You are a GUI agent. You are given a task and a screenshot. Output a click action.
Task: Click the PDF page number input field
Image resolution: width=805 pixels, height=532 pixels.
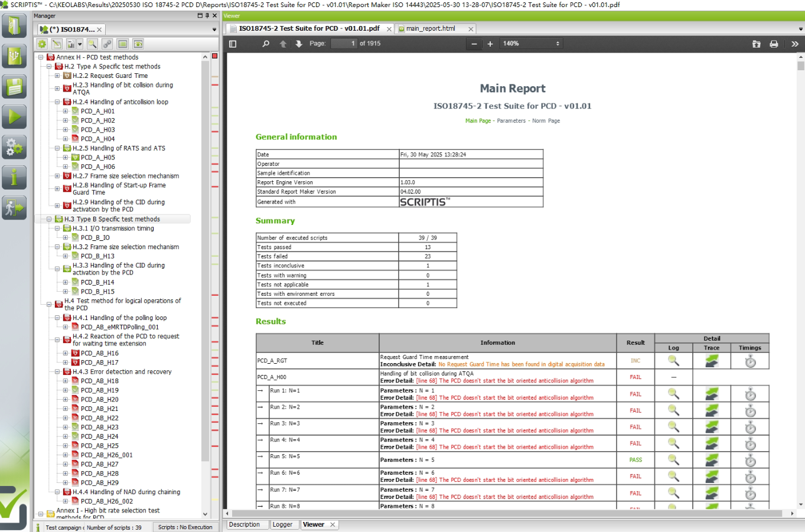[x=344, y=44]
